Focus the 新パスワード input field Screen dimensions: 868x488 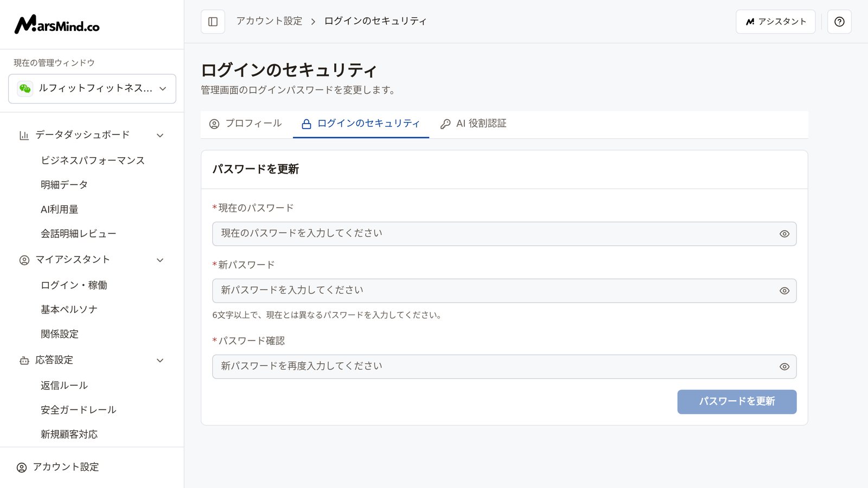[x=505, y=291]
